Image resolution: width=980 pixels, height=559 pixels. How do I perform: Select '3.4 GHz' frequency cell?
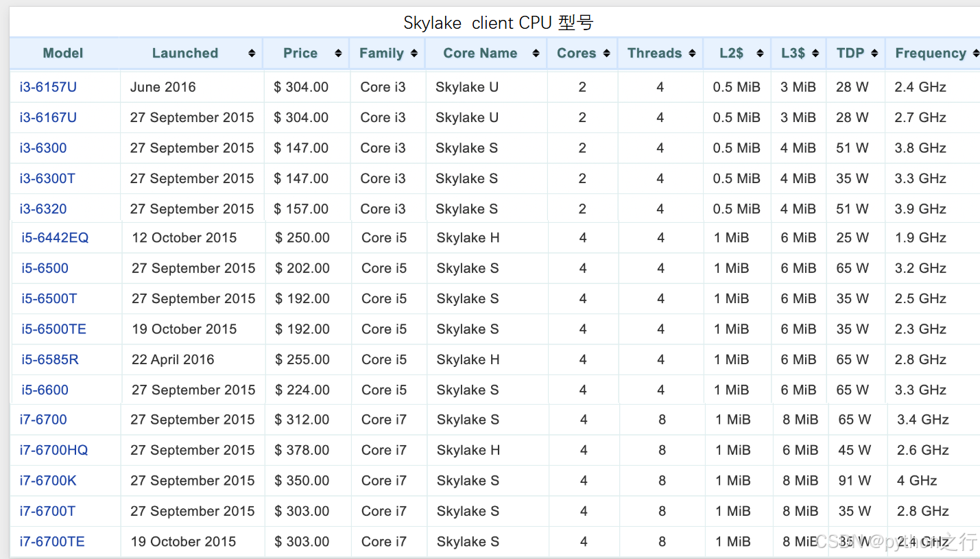tap(923, 420)
